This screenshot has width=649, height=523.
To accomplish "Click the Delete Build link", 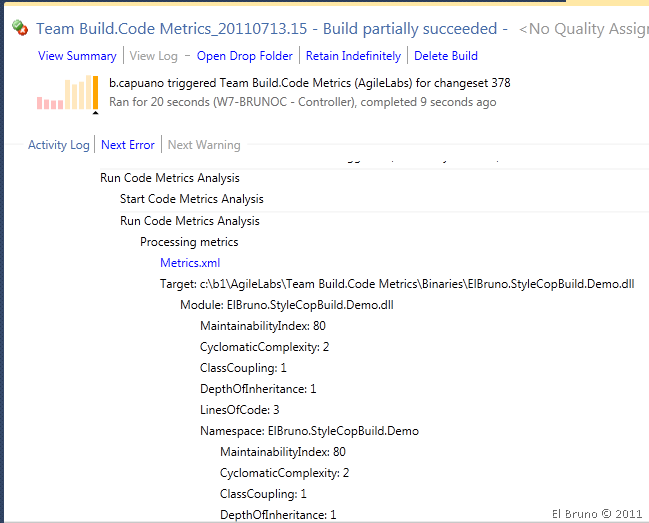I will tap(446, 56).
